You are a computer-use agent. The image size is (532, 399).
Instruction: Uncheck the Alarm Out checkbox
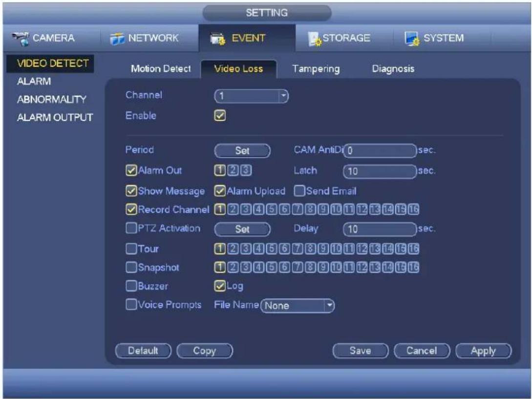click(x=131, y=170)
